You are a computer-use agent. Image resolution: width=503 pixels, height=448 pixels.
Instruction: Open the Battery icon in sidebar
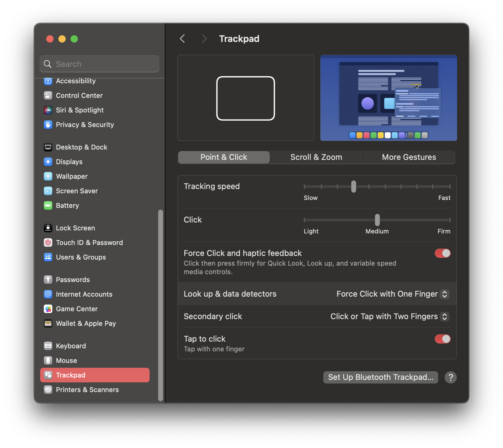pos(48,205)
